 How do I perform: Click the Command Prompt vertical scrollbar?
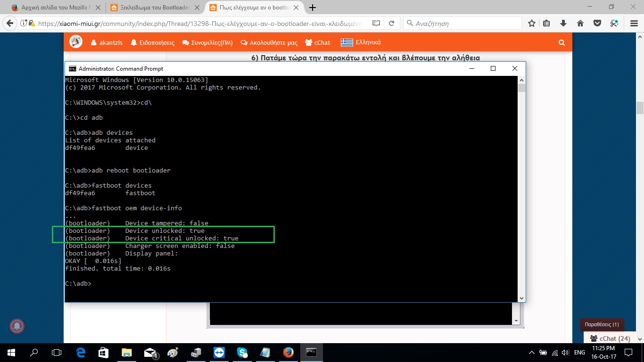coord(521,189)
